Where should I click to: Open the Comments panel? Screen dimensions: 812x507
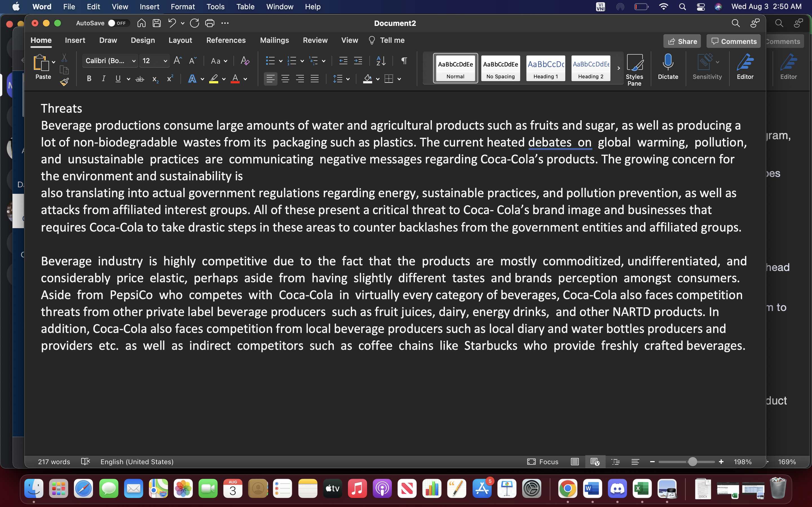pyautogui.click(x=733, y=41)
